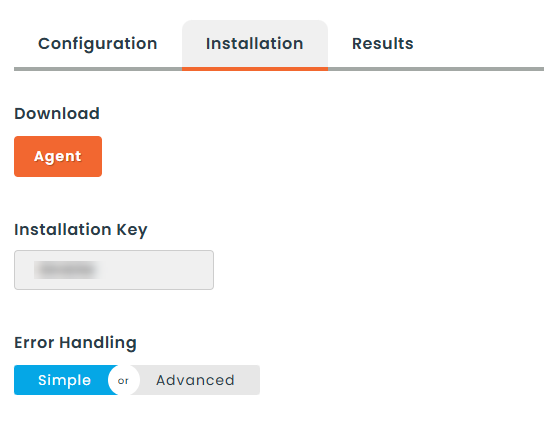Click the gray divider under the Configuration tab
Image resolution: width=544 pixels, height=423 pixels.
point(98,69)
